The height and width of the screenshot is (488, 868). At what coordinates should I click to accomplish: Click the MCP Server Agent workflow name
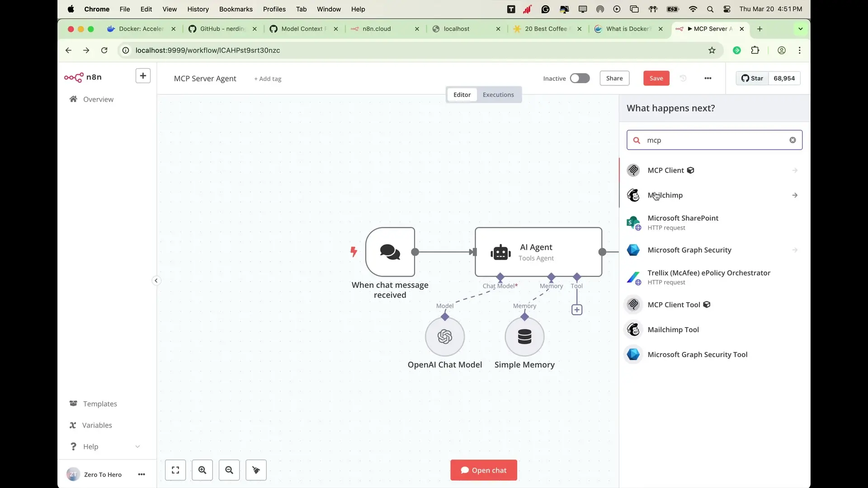[x=205, y=79]
